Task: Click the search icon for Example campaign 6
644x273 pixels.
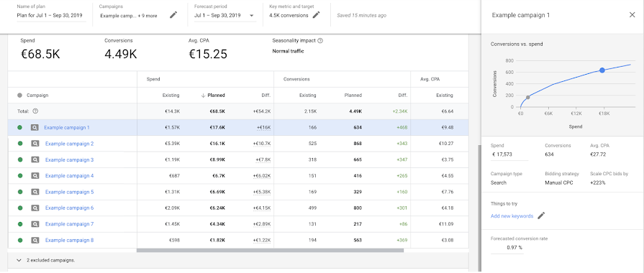Action: [35, 208]
